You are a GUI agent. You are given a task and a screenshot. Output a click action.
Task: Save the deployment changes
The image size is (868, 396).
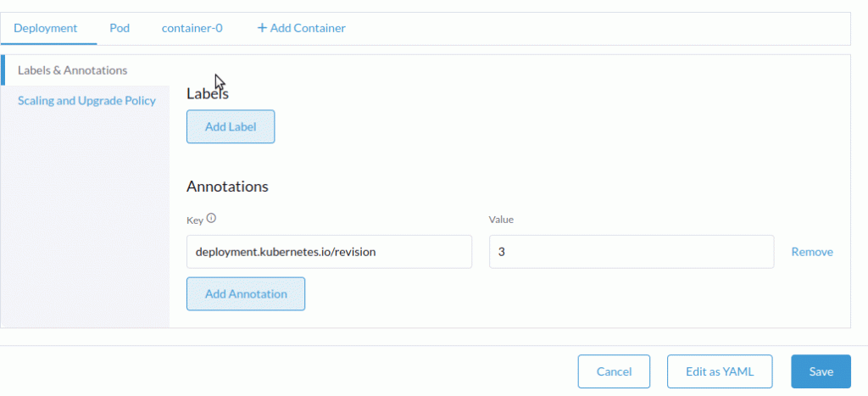[821, 371]
